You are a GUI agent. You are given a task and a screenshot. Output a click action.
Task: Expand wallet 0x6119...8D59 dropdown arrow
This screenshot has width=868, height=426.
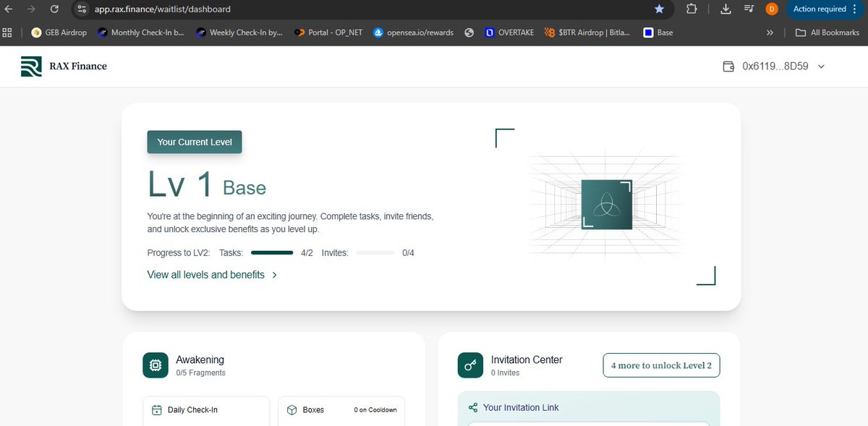(820, 67)
